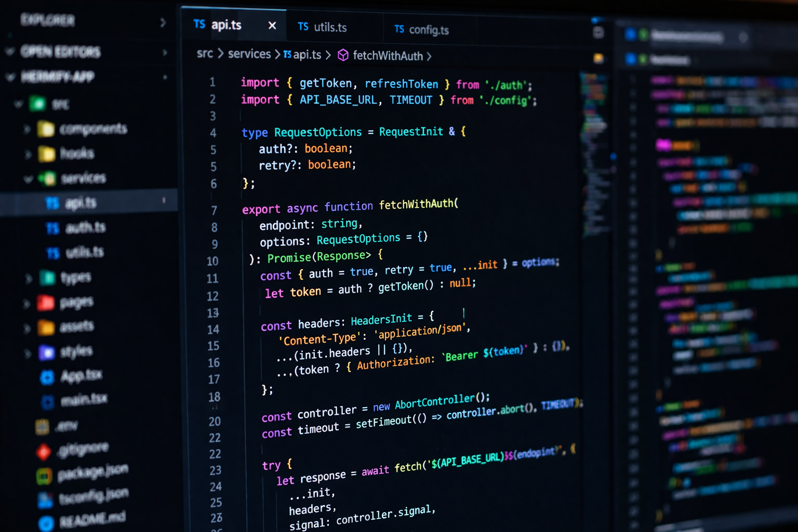Open utils.ts in the file tree
This screenshot has height=532, width=798.
85,252
